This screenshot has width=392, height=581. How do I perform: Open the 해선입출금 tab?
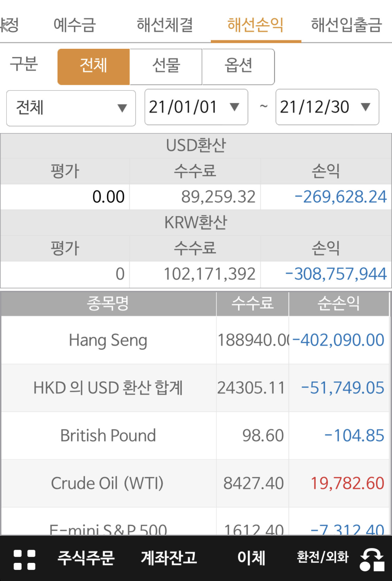347,25
